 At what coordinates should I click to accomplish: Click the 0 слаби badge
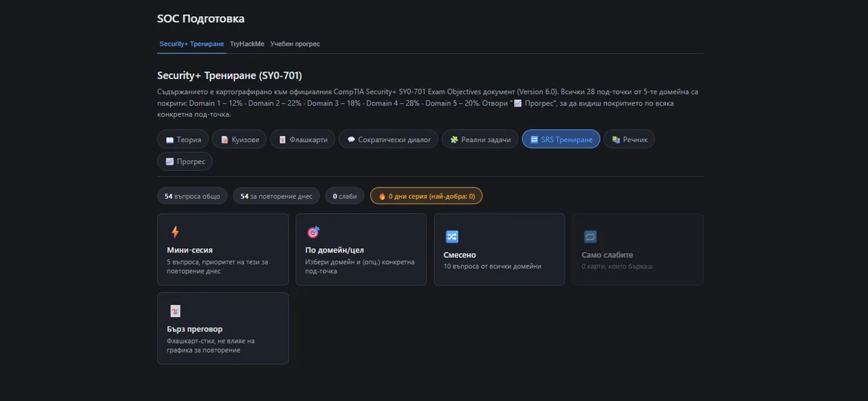click(345, 196)
